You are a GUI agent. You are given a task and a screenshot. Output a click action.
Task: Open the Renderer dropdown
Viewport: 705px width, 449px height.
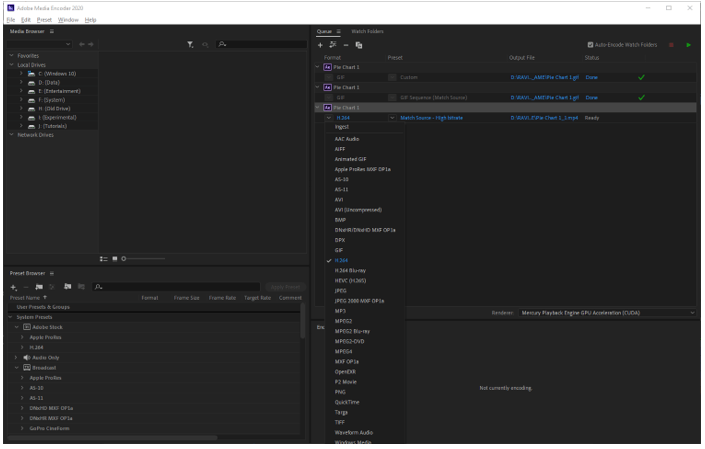[x=607, y=313]
